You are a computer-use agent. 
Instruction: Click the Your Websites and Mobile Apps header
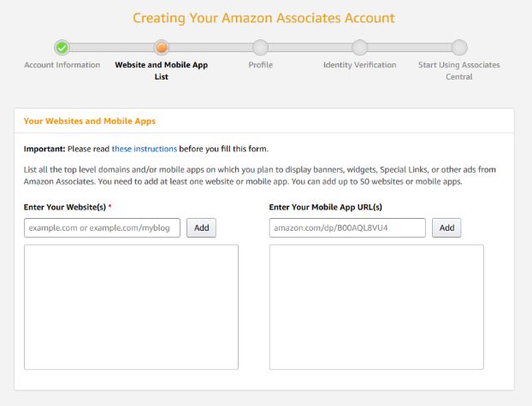coord(90,121)
